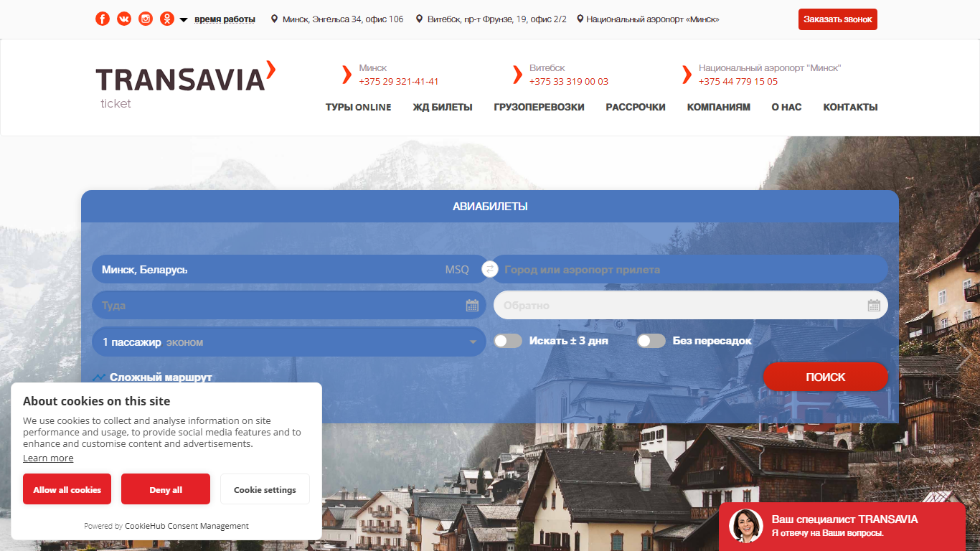
Task: Click the 'Learn more' cookies link
Action: [x=48, y=458]
